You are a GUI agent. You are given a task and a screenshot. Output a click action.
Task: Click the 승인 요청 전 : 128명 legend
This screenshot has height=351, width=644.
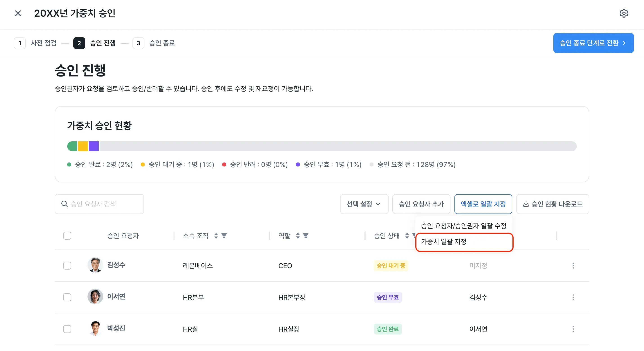412,165
